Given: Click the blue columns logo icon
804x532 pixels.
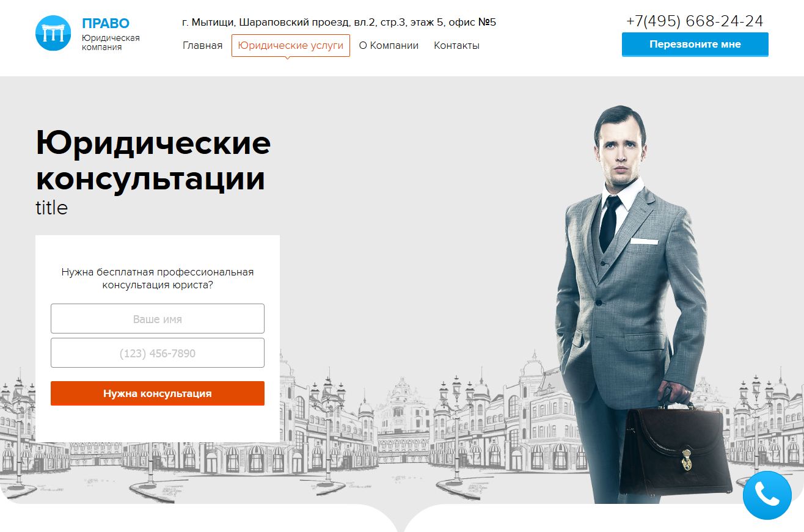Looking at the screenshot, I should pyautogui.click(x=54, y=33).
